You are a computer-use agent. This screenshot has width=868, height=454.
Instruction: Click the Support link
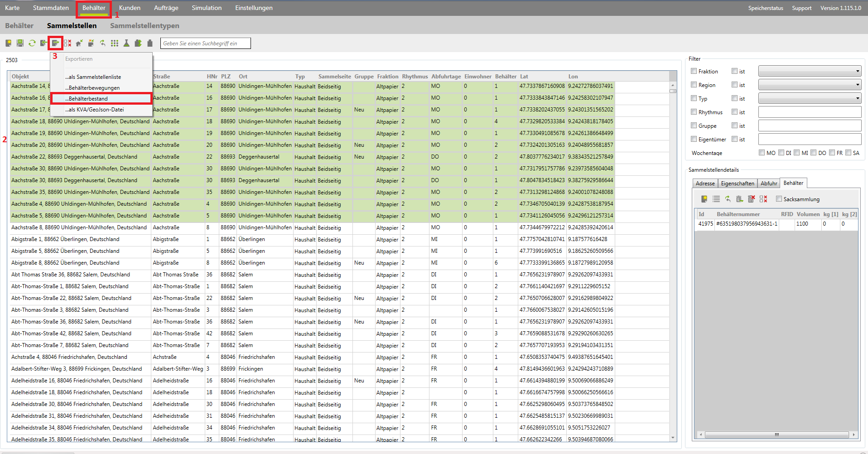click(801, 8)
